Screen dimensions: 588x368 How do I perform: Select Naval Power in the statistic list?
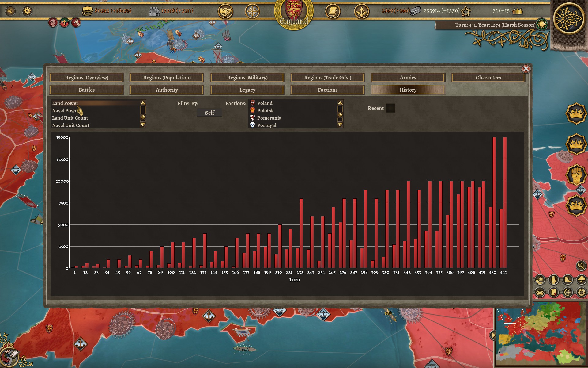[95, 111]
